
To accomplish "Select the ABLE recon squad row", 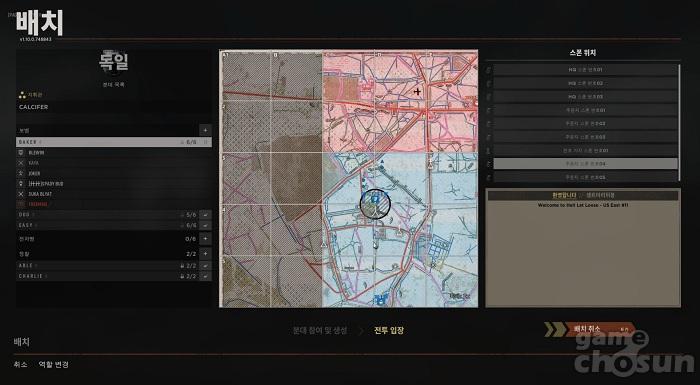I will [x=108, y=266].
